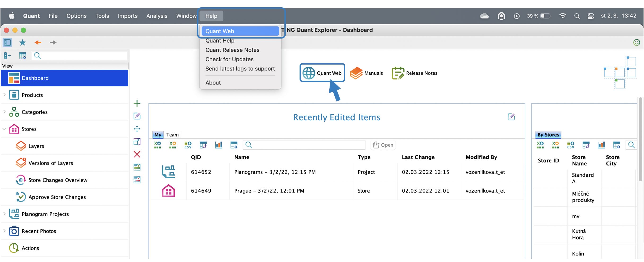Click red X delete icon
644x262 pixels.
click(x=137, y=154)
